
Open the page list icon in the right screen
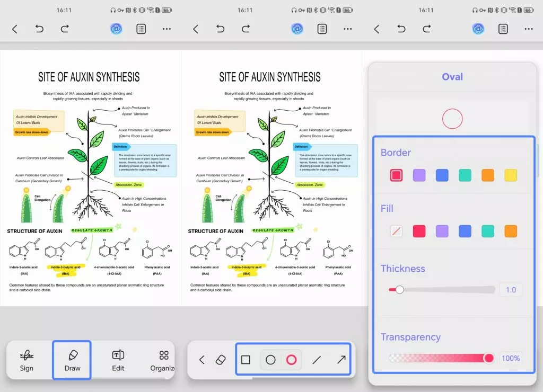pyautogui.click(x=503, y=29)
